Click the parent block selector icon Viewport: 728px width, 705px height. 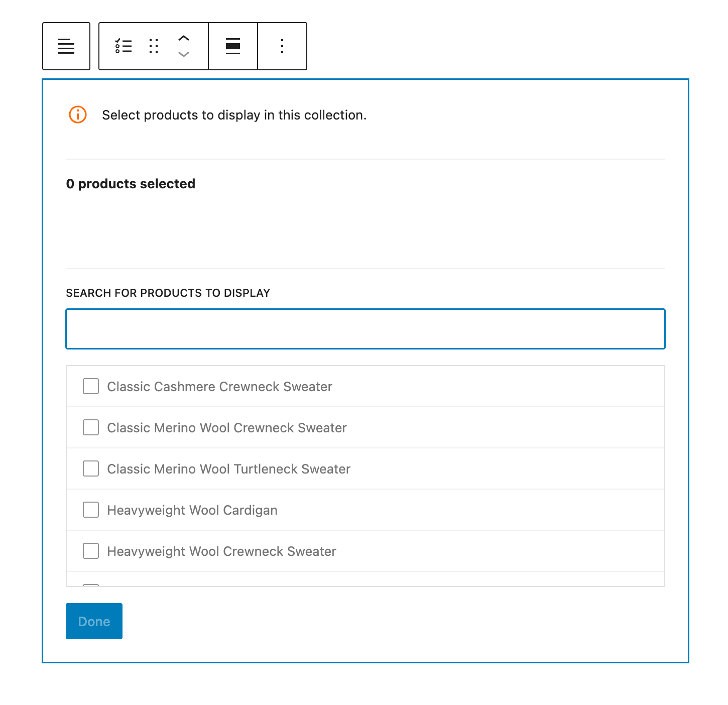66,46
